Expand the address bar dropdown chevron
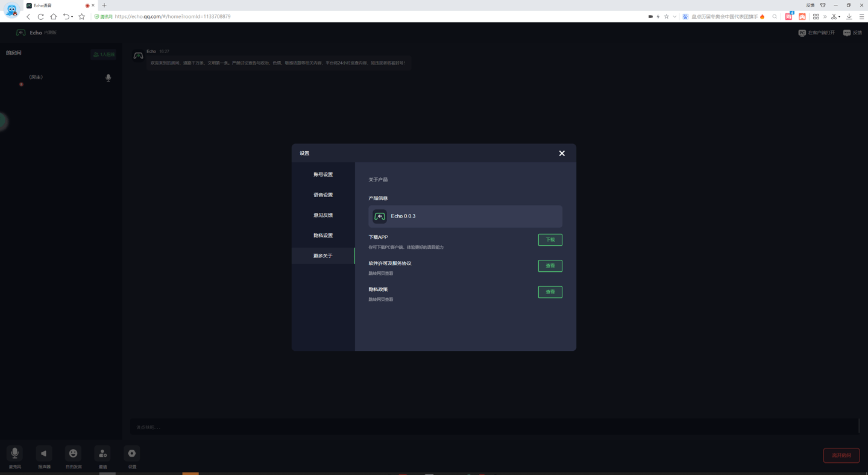Viewport: 868px width, 475px height. pyautogui.click(x=675, y=17)
